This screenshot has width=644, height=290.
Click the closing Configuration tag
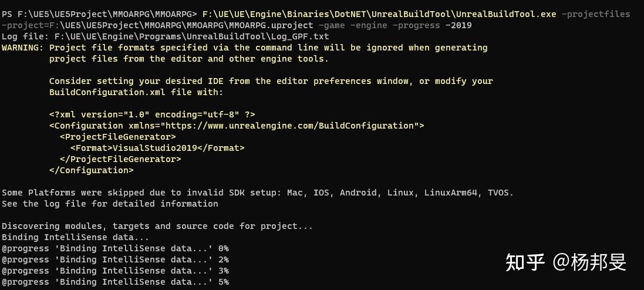tap(91, 170)
